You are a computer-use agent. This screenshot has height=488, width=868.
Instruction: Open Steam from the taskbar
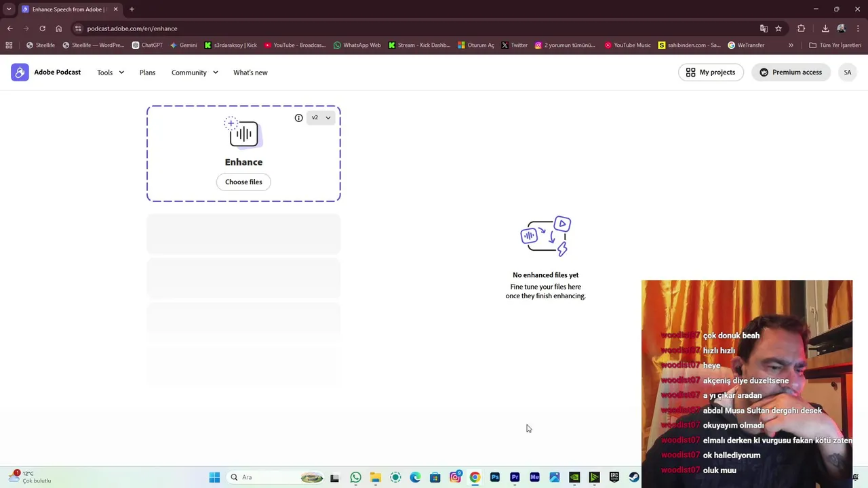click(634, 477)
